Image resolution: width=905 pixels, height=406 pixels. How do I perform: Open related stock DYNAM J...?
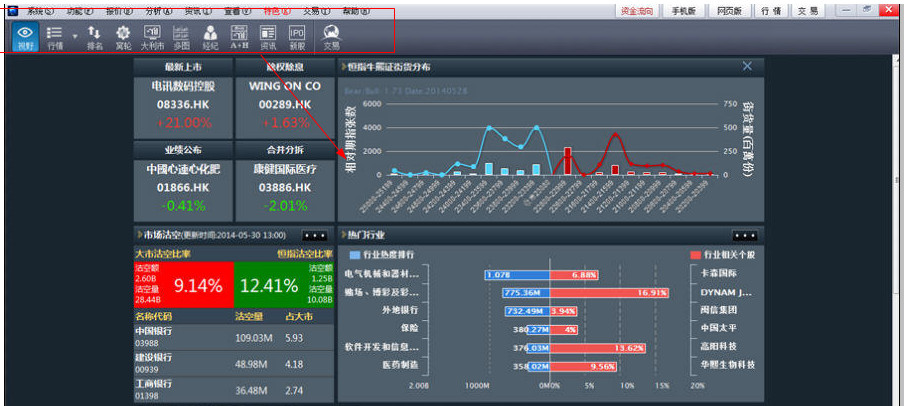coord(726,292)
